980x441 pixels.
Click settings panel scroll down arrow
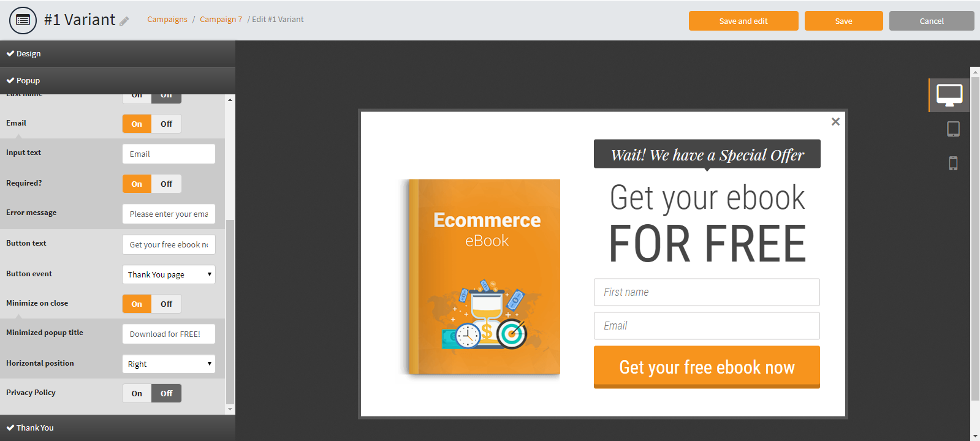coord(230,409)
